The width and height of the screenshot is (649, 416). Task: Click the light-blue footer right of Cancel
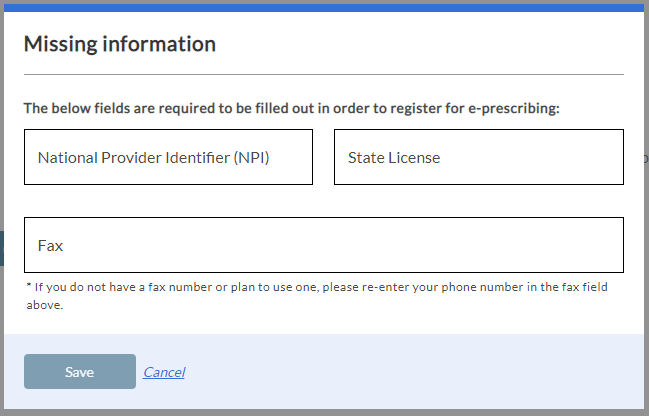click(x=420, y=372)
